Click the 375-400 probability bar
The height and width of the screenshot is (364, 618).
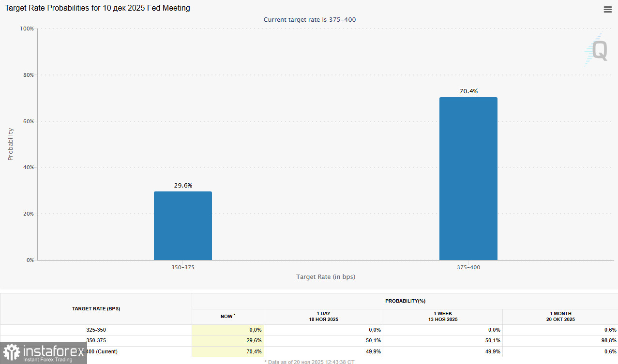(468, 179)
